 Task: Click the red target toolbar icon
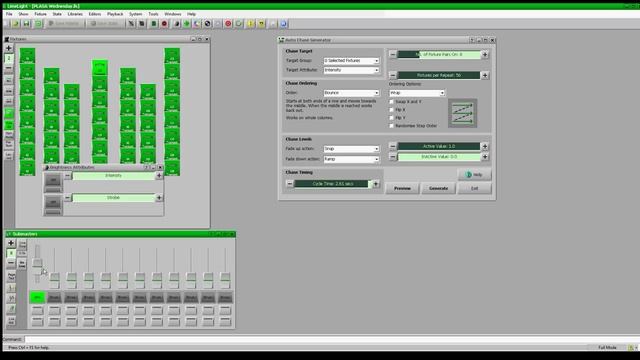coord(228,24)
